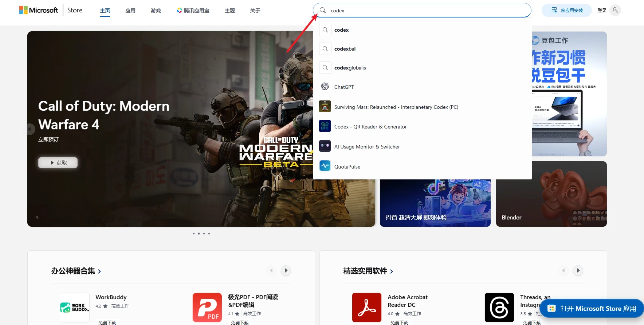644x325 pixels.
Task: Show previous apps in 精选实用软件
Action: (563, 270)
